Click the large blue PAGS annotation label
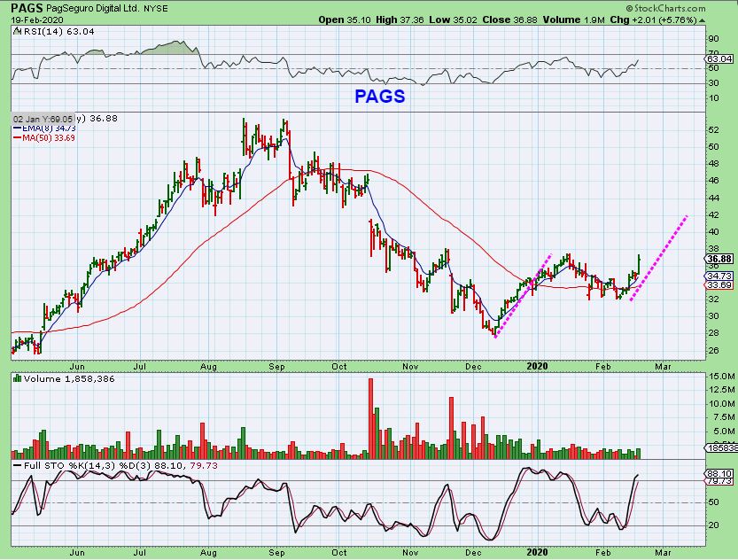738x560 pixels. [379, 96]
